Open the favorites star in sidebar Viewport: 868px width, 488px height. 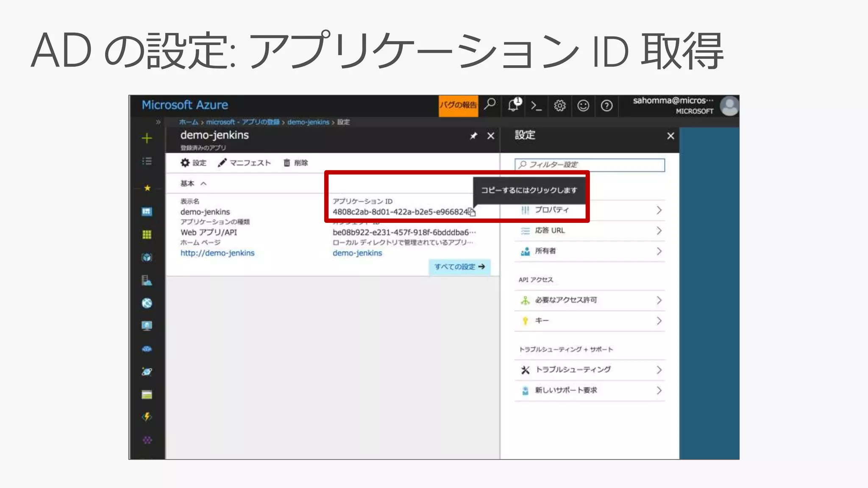147,188
